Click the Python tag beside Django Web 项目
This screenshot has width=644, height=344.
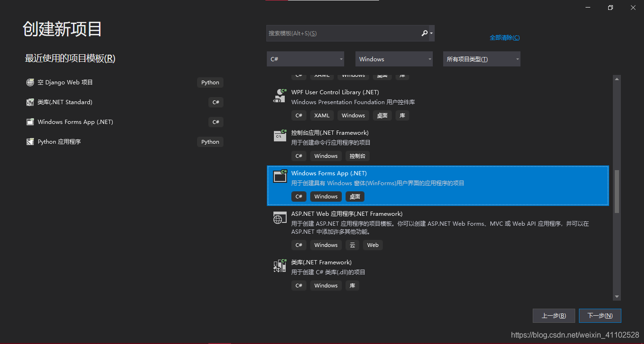(x=210, y=82)
